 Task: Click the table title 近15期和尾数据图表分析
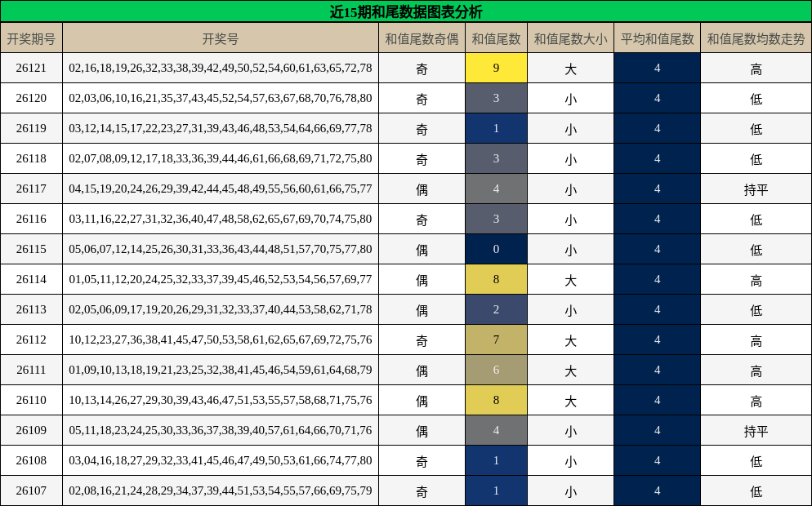tap(406, 11)
